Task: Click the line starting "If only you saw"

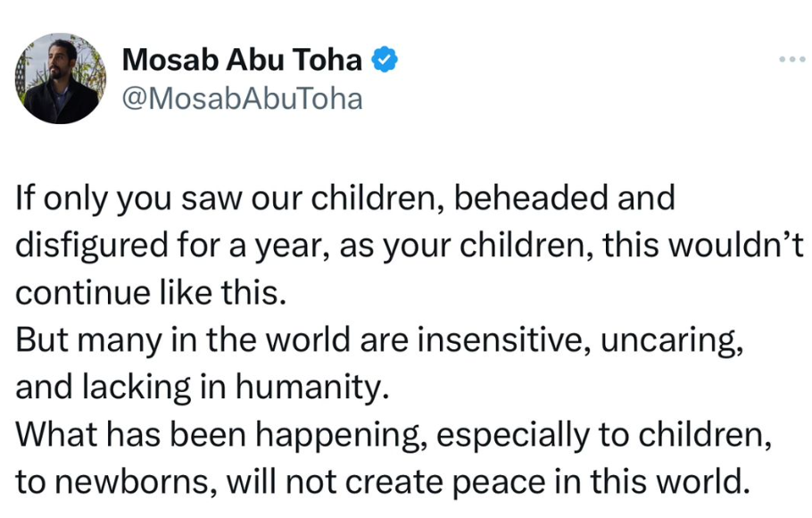Action: click(x=344, y=199)
